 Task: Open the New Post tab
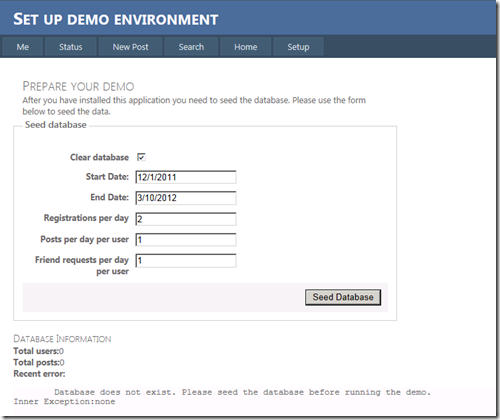[x=130, y=47]
